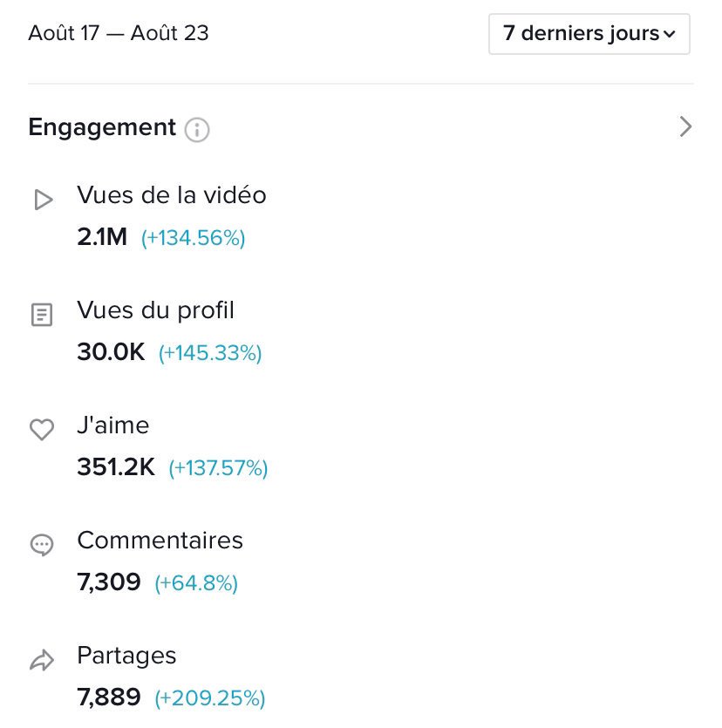The height and width of the screenshot is (728, 722).
Task: Click the Engagement section heading
Action: click(102, 127)
